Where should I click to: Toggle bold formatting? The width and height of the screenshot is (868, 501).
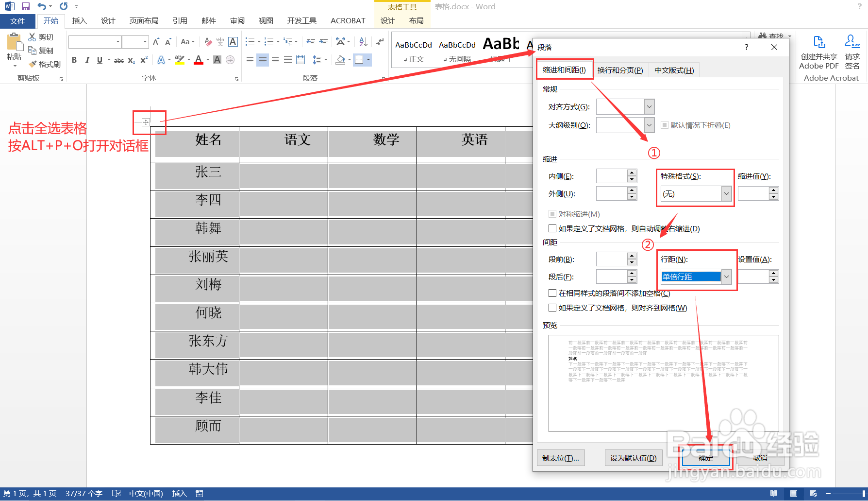point(74,60)
